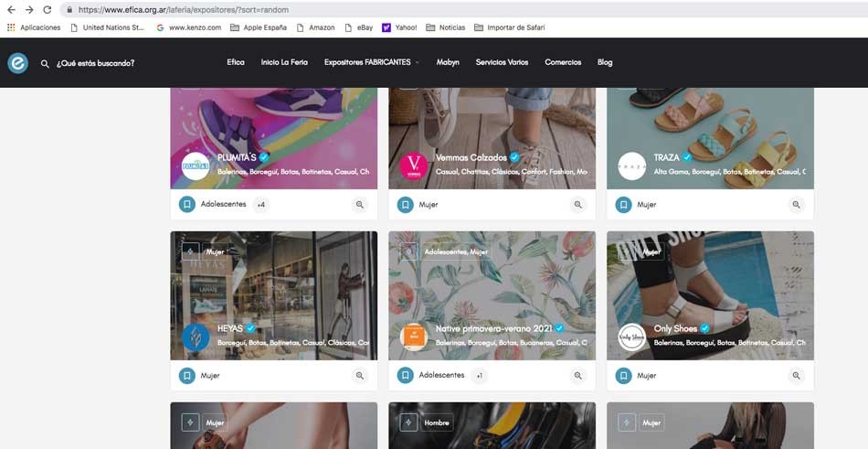Screen dimensions: 868x449
Task: Click the PLUMITA'S round logo
Action: pos(196,166)
